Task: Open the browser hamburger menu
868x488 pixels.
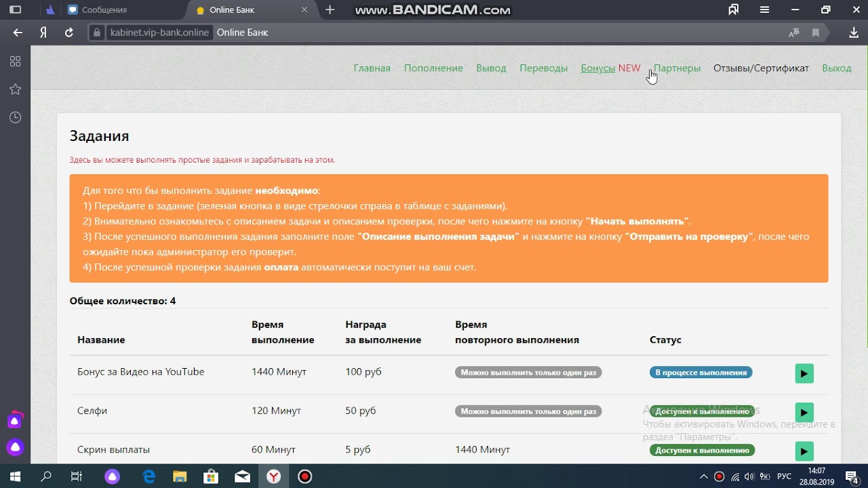Action: pos(765,10)
